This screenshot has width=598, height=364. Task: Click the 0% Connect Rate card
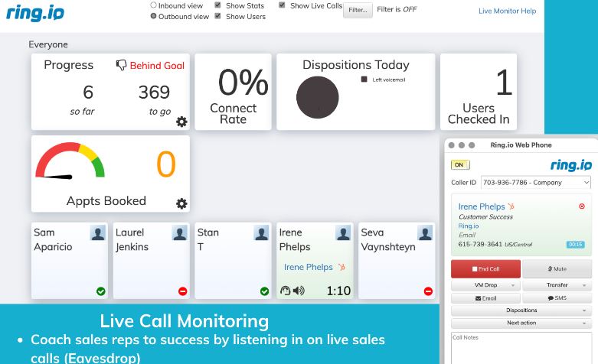coord(233,92)
